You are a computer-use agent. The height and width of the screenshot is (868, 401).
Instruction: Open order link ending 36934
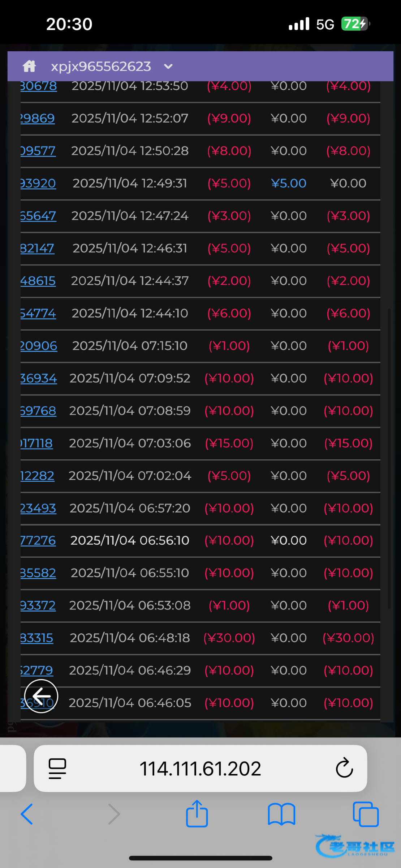click(x=39, y=378)
